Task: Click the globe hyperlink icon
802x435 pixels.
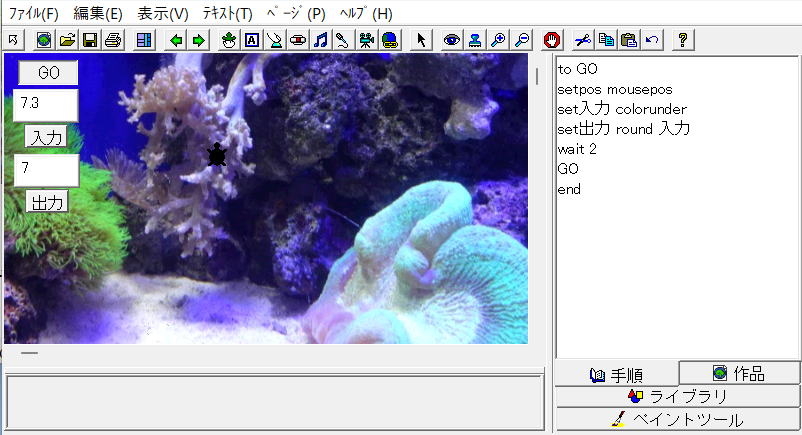Action: click(390, 39)
